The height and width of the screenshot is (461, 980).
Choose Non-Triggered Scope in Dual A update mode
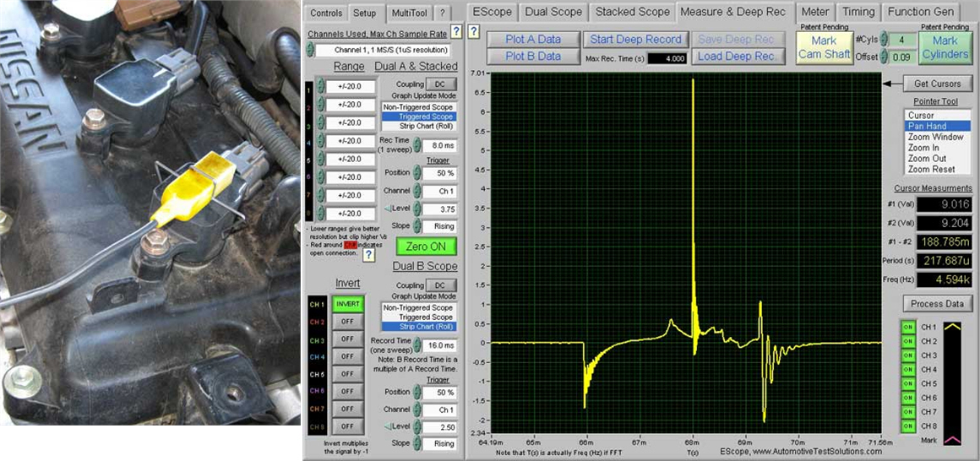pyautogui.click(x=418, y=107)
